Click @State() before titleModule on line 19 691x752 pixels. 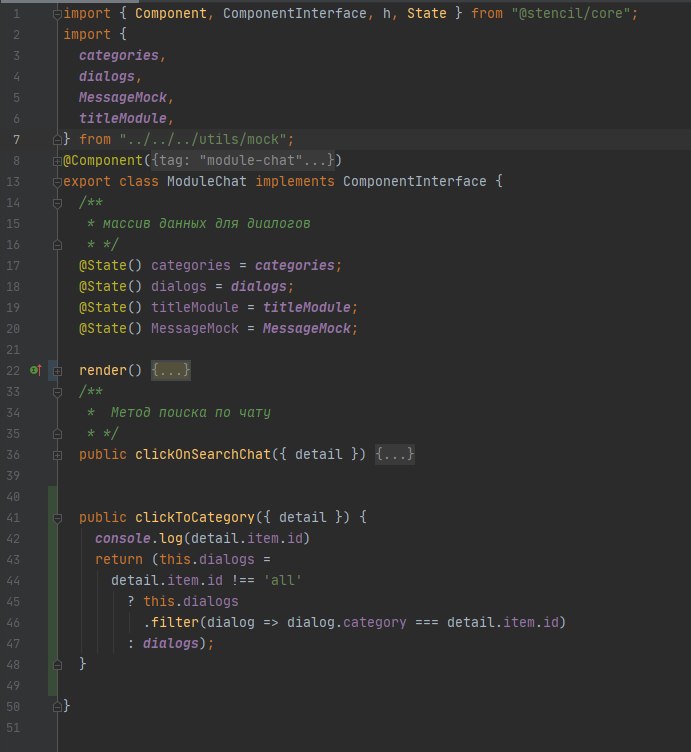(x=111, y=307)
